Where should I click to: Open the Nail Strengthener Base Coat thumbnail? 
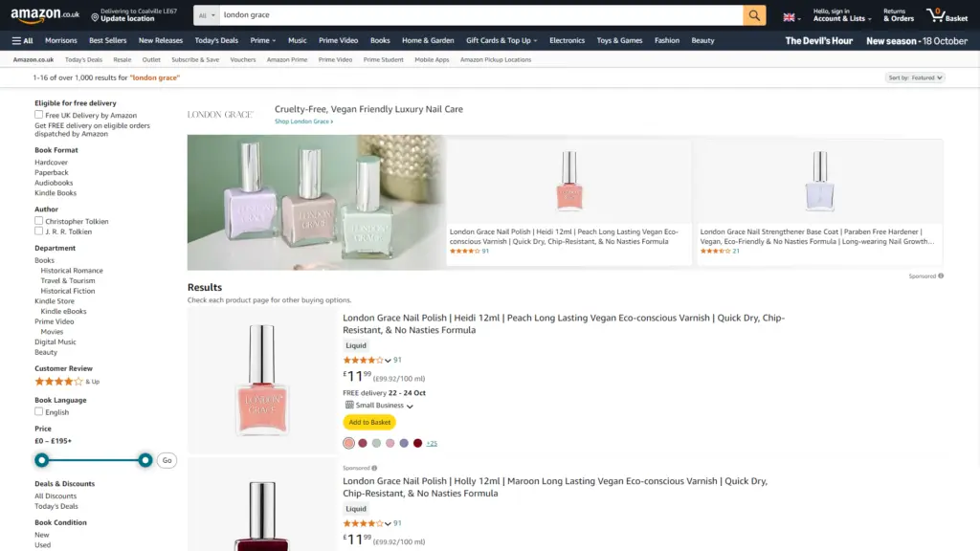click(819, 181)
